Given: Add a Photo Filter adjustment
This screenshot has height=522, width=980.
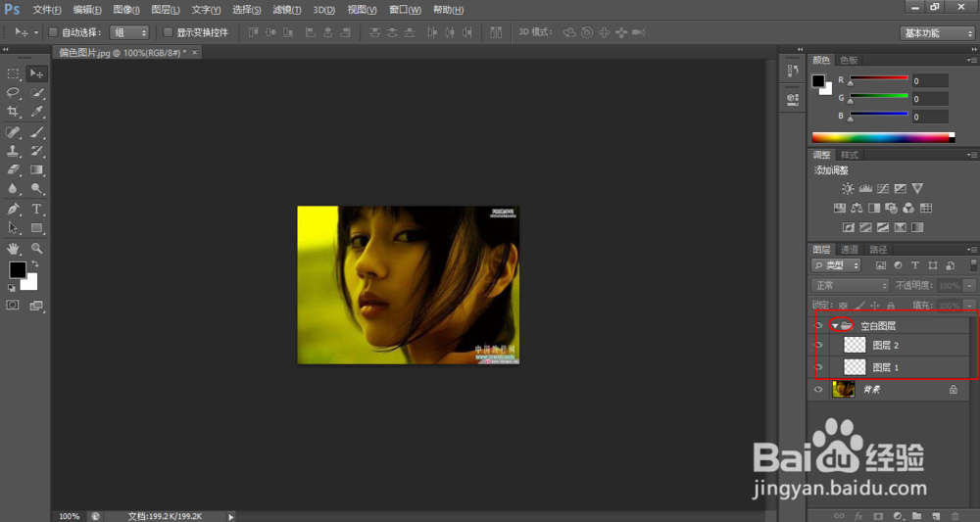Looking at the screenshot, I should click(x=891, y=208).
